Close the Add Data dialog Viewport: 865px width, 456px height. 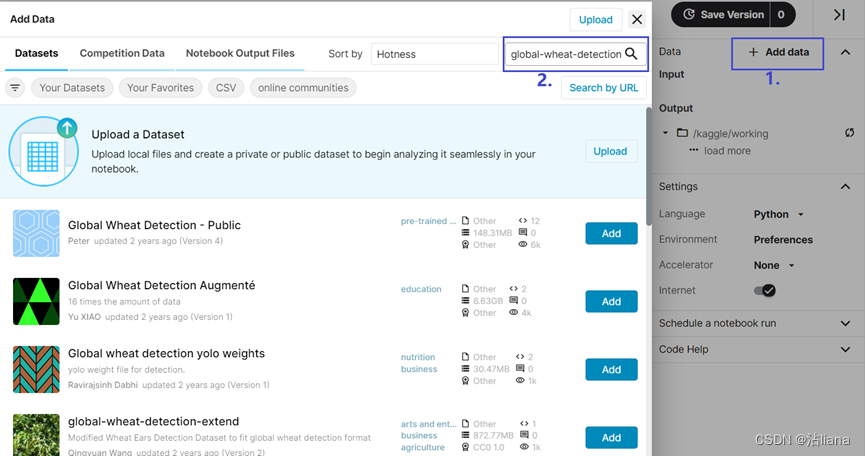637,19
